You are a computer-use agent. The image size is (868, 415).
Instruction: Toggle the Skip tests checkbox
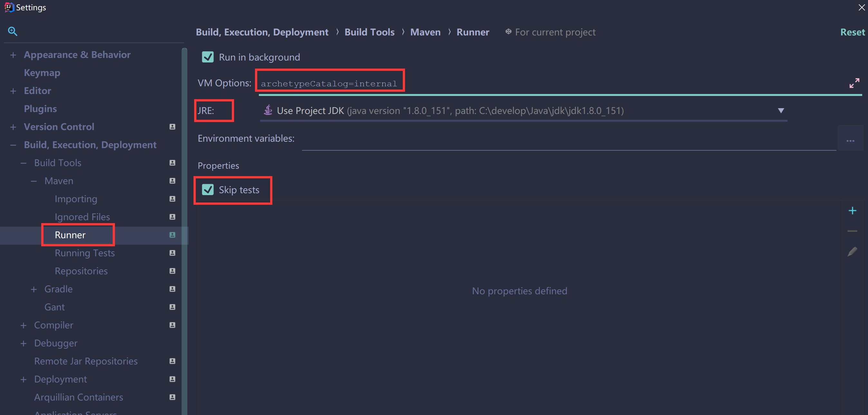pyautogui.click(x=208, y=190)
